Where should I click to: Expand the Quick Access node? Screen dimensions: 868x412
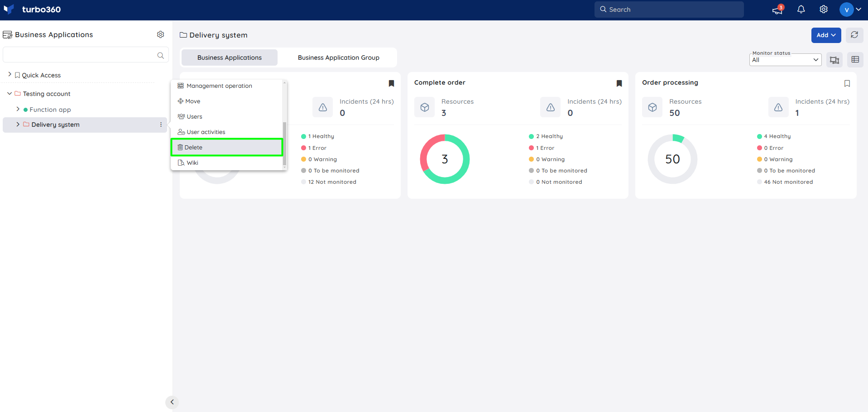(x=10, y=74)
